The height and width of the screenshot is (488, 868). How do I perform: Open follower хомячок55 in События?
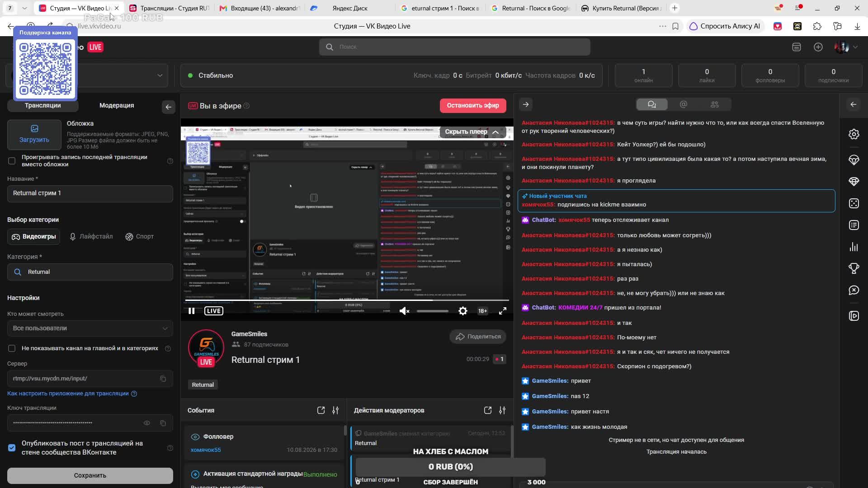tap(206, 450)
